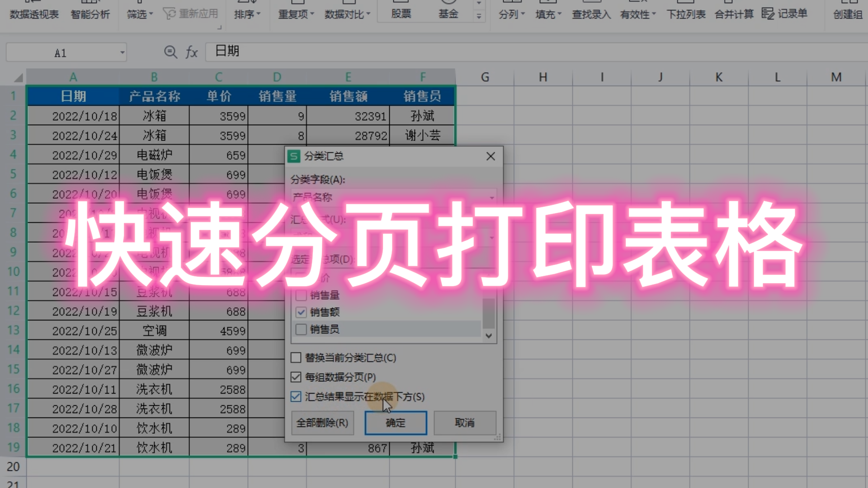Click the fx insert function icon

192,52
